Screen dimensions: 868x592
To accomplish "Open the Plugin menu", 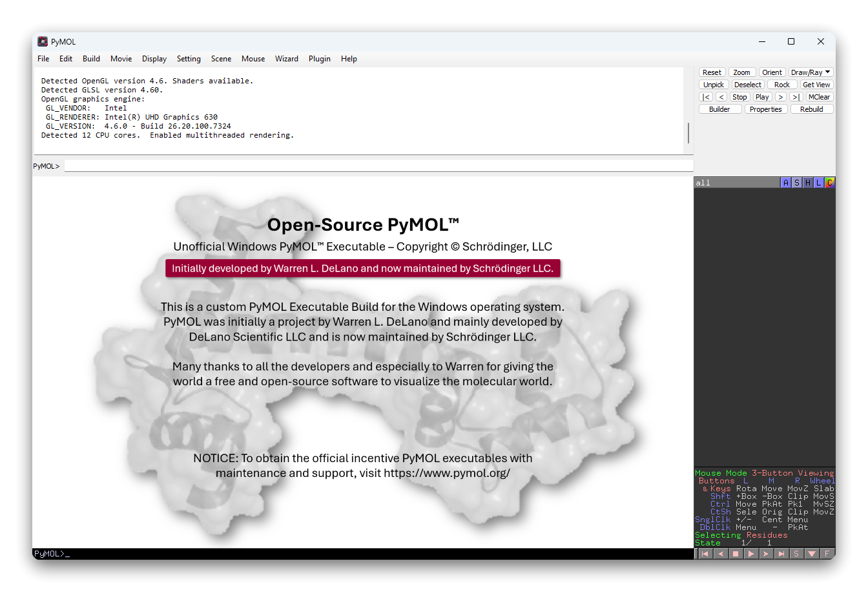I will [x=320, y=59].
